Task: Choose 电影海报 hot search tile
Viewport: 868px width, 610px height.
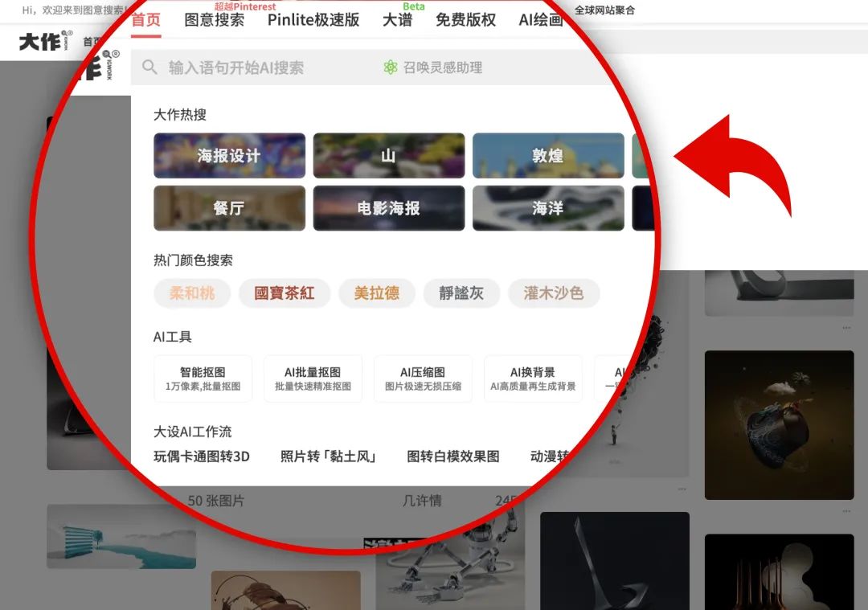Action: coord(388,208)
